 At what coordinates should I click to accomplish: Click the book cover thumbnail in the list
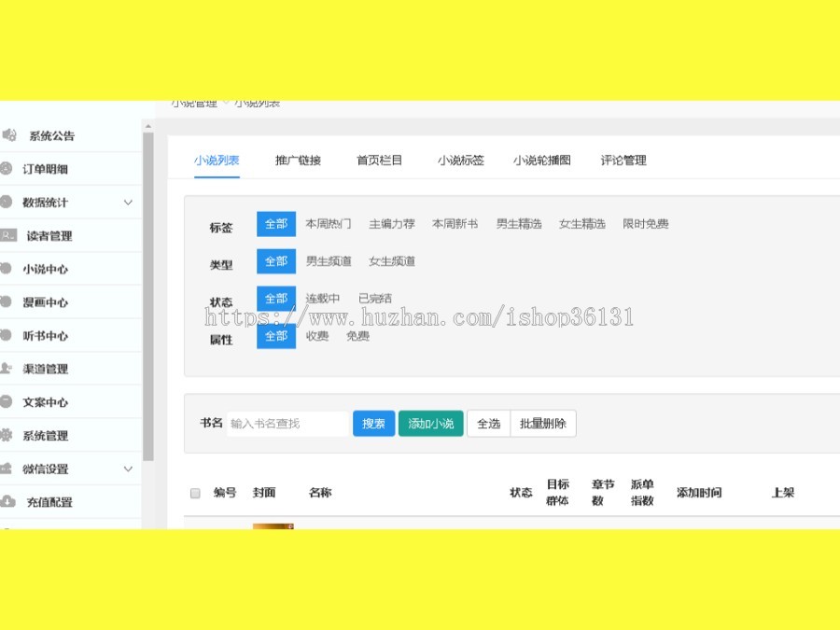pyautogui.click(x=273, y=528)
